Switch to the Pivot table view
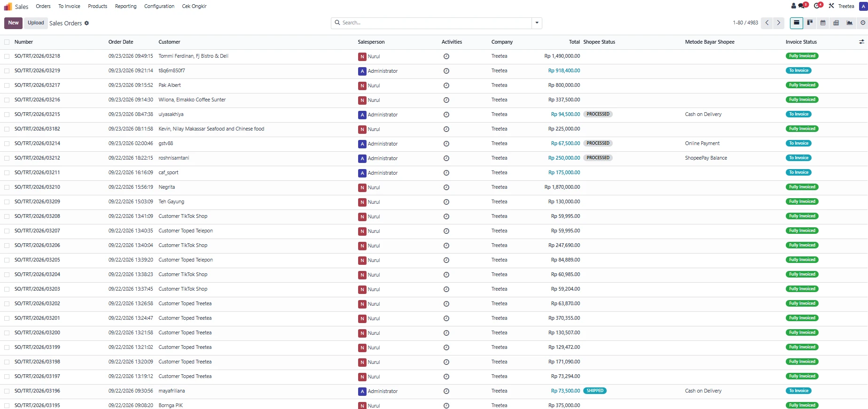Screen dimensions: 868x409 [x=836, y=23]
